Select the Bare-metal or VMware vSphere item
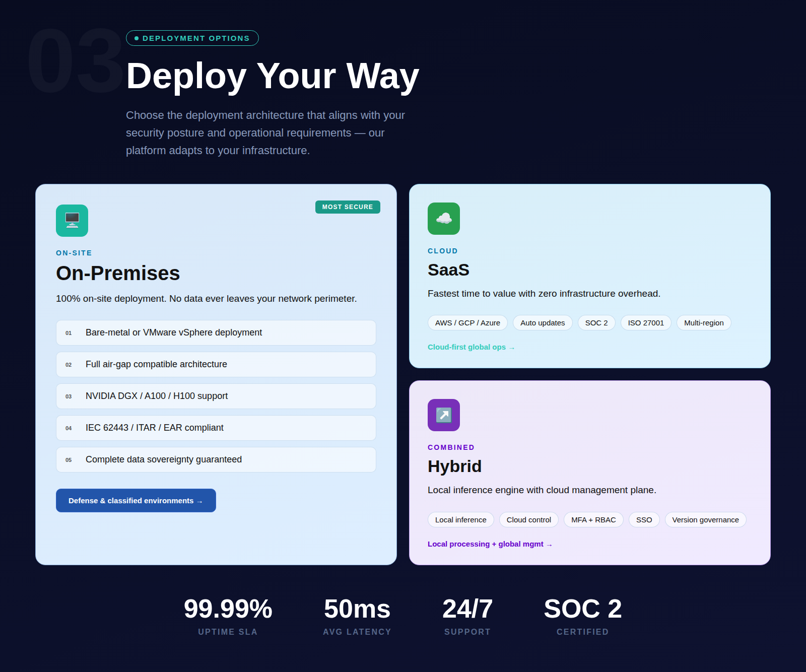 pos(216,332)
